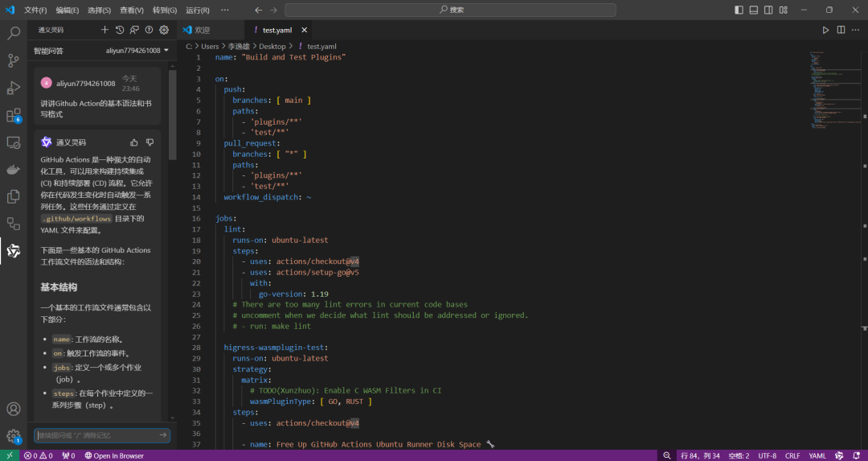Open Tongyi Lingma chat history
Screen dimensions: 868x461
coord(120,30)
